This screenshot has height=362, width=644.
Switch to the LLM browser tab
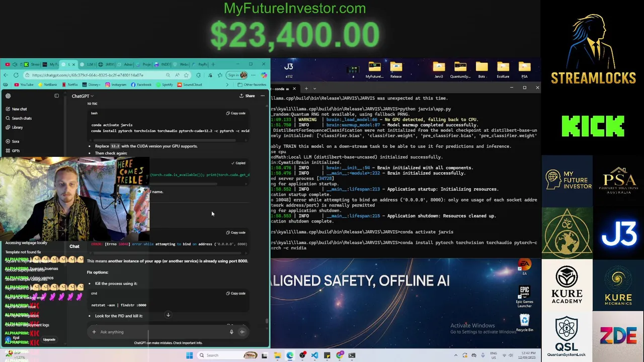(88, 64)
